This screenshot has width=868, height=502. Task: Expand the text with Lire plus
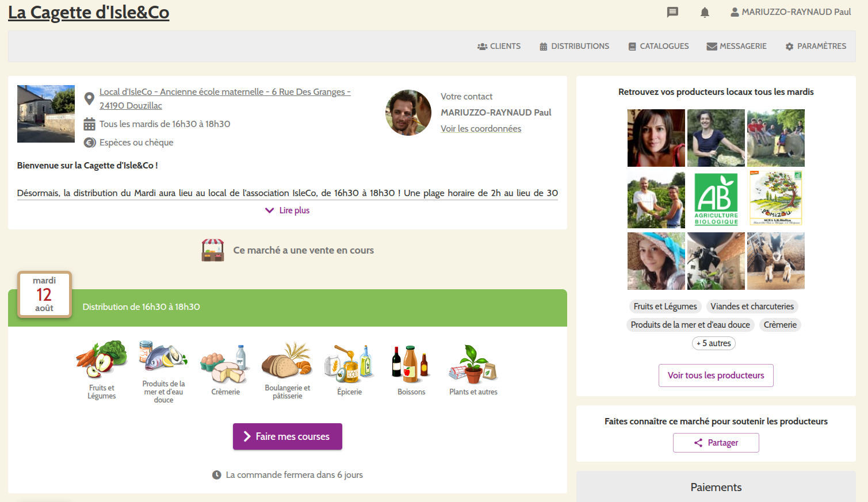[288, 210]
